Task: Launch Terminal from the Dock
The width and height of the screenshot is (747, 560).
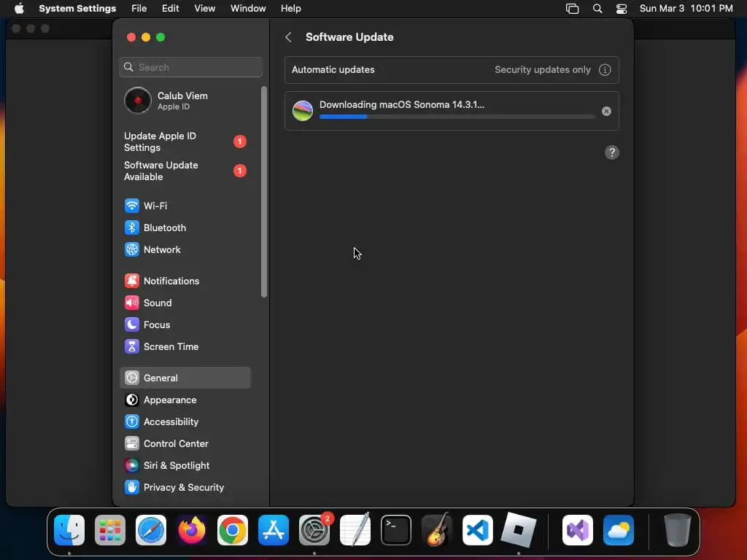Action: [396, 530]
